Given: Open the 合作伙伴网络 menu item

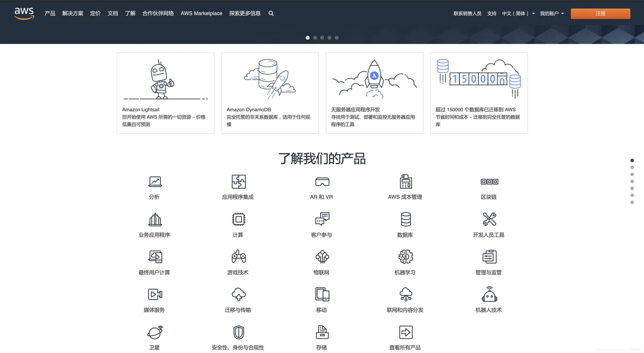Looking at the screenshot, I should coord(158,13).
